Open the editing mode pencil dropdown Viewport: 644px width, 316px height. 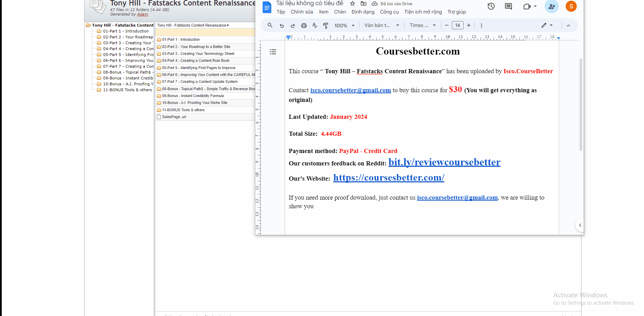547,25
